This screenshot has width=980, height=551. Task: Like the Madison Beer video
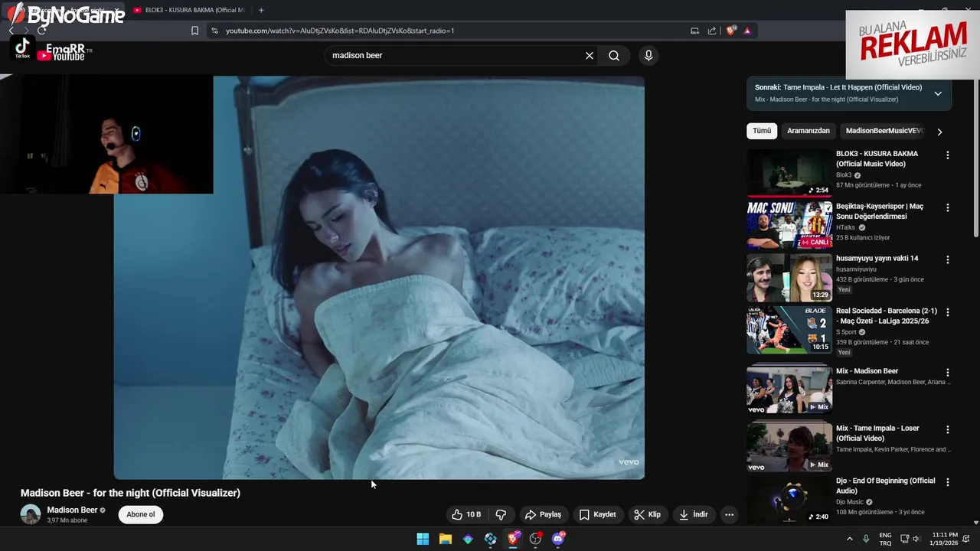pyautogui.click(x=466, y=515)
